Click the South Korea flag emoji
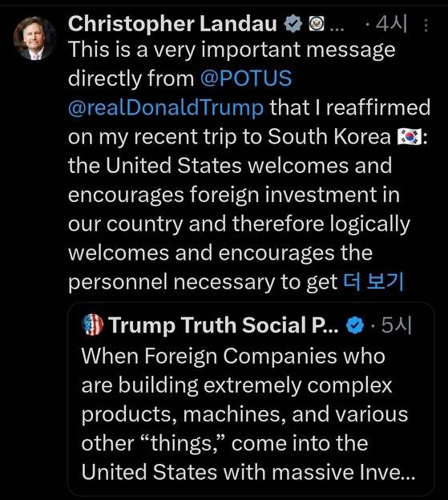Viewport: 448px width, 500px height. pyautogui.click(x=410, y=137)
